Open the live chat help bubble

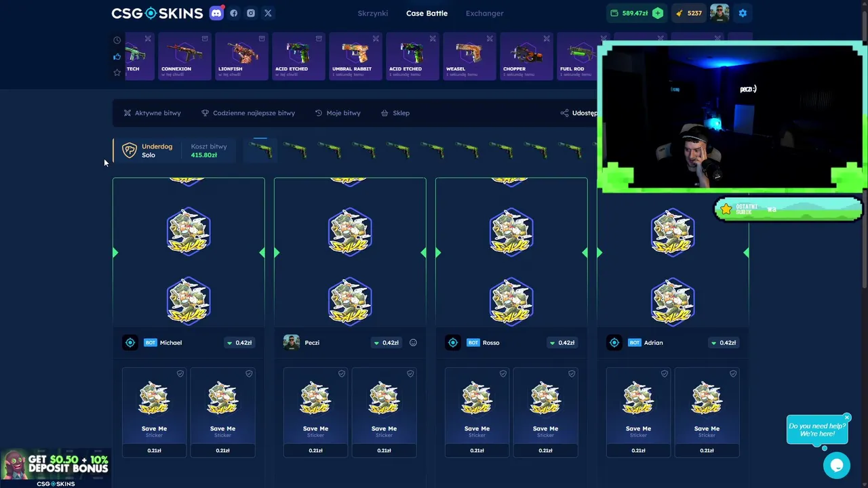pos(837,466)
